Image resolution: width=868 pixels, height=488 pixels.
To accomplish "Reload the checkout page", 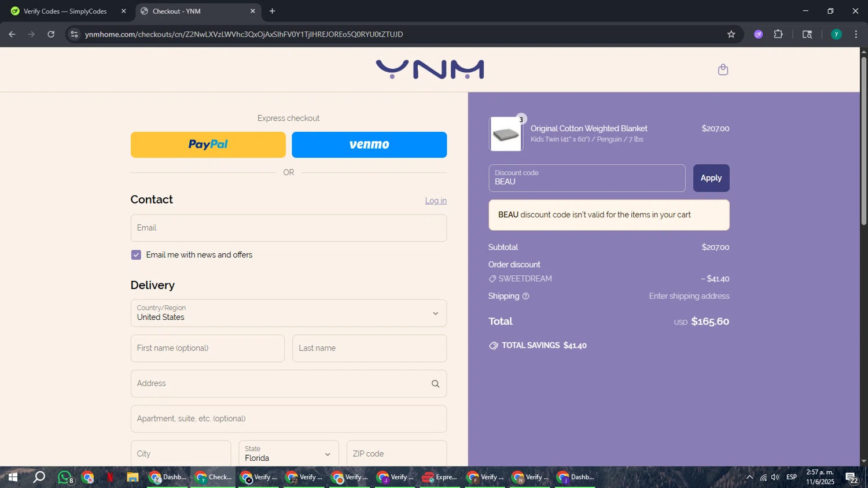I will (x=51, y=34).
